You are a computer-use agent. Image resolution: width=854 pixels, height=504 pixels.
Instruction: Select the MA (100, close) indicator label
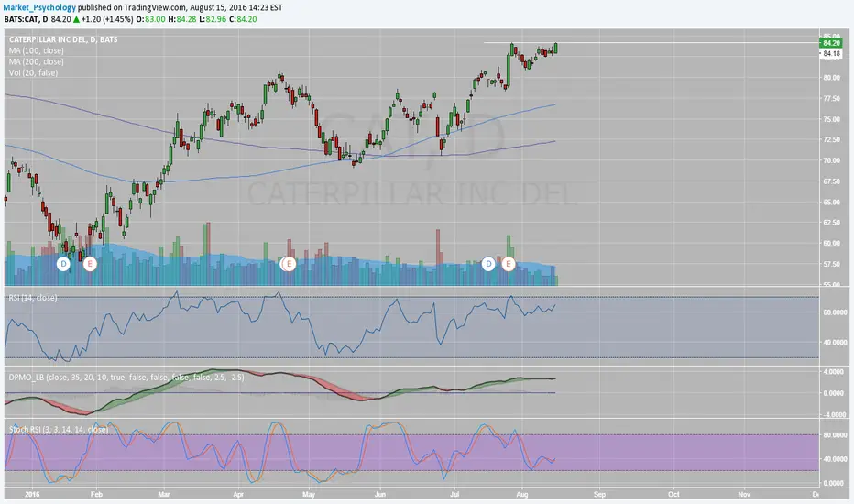(x=36, y=50)
